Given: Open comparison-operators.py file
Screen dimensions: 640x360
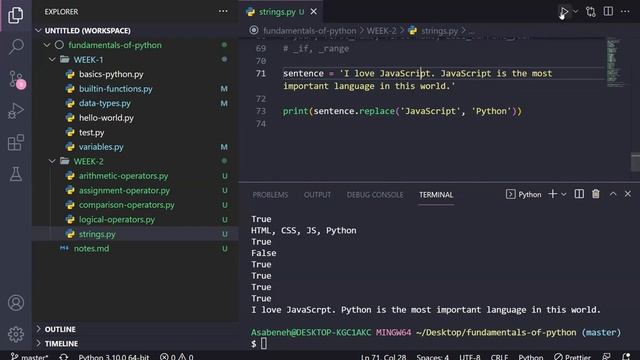Looking at the screenshot, I should click(127, 205).
